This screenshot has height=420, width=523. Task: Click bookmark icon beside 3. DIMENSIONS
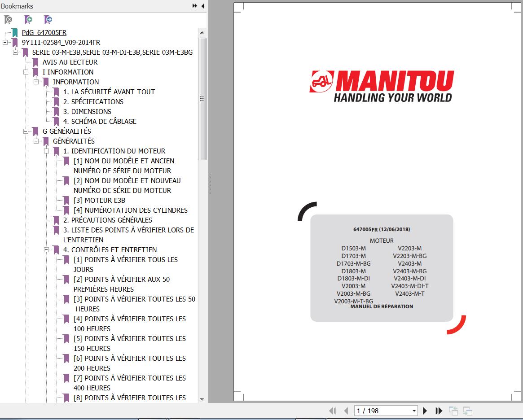point(56,112)
